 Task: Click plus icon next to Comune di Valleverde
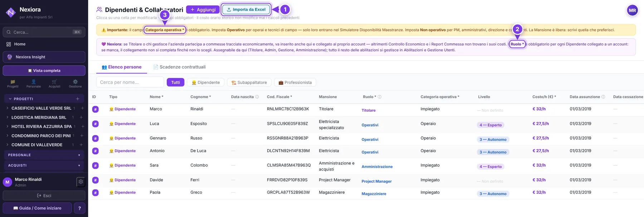pyautogui.click(x=81, y=145)
